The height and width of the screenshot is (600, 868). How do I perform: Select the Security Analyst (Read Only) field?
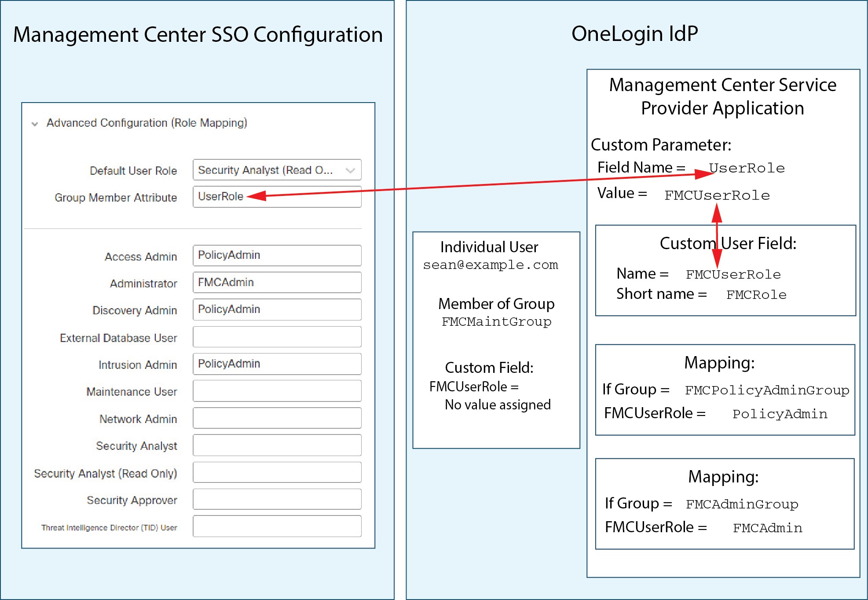[x=277, y=472]
